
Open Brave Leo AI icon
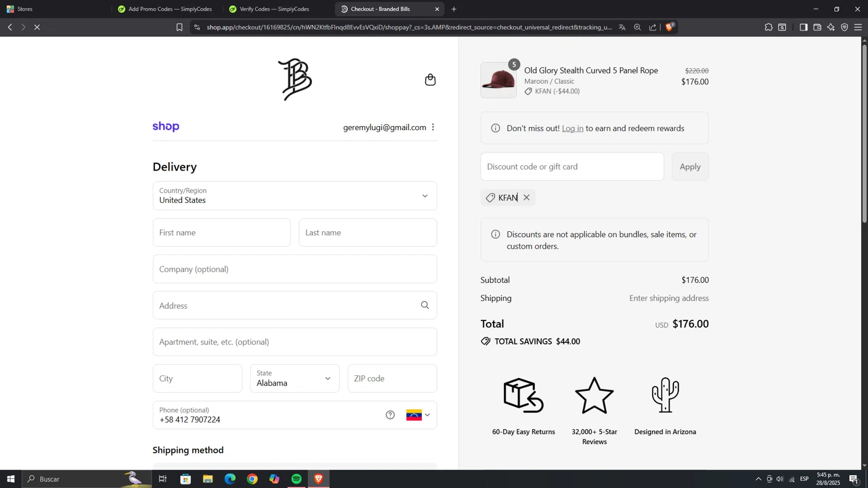(831, 27)
